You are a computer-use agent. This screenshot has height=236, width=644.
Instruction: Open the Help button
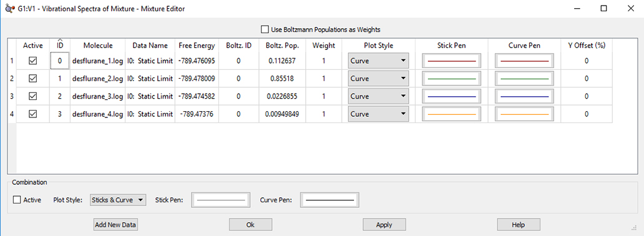pos(519,225)
